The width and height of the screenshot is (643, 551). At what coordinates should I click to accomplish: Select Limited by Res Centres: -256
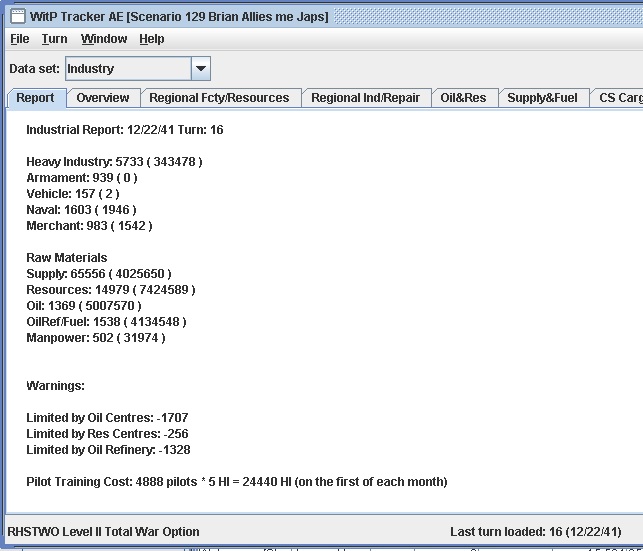click(107, 434)
